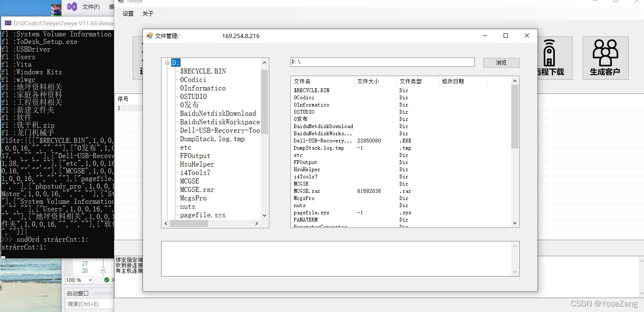
Task: Select BaiduNetdiskWorks... row in file list
Action: pyautogui.click(x=401, y=134)
